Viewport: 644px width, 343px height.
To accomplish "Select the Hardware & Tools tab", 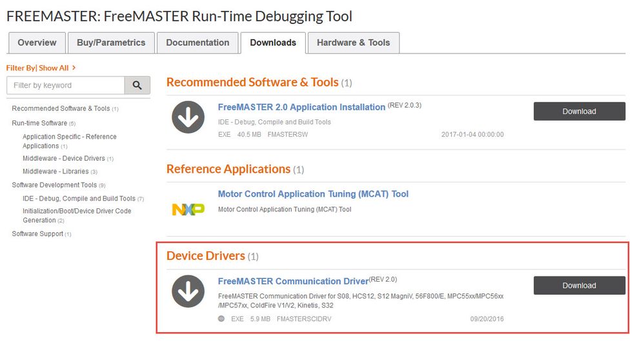I will point(353,43).
